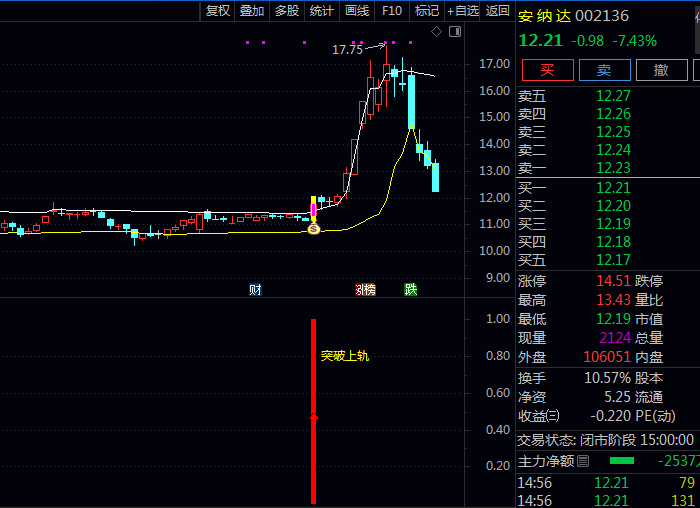Click the 标记 toolbar item
Viewport: 700px width, 508px height.
[427, 11]
